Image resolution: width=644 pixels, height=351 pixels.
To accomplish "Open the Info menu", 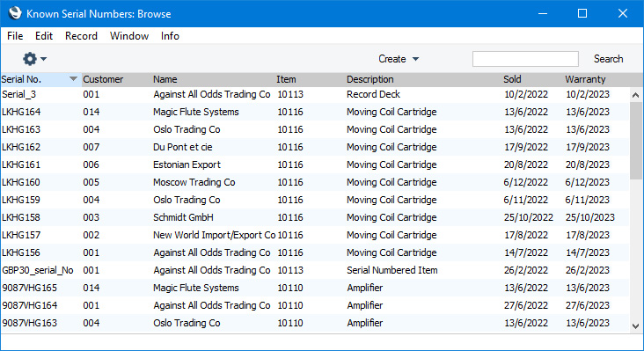I will pyautogui.click(x=170, y=36).
